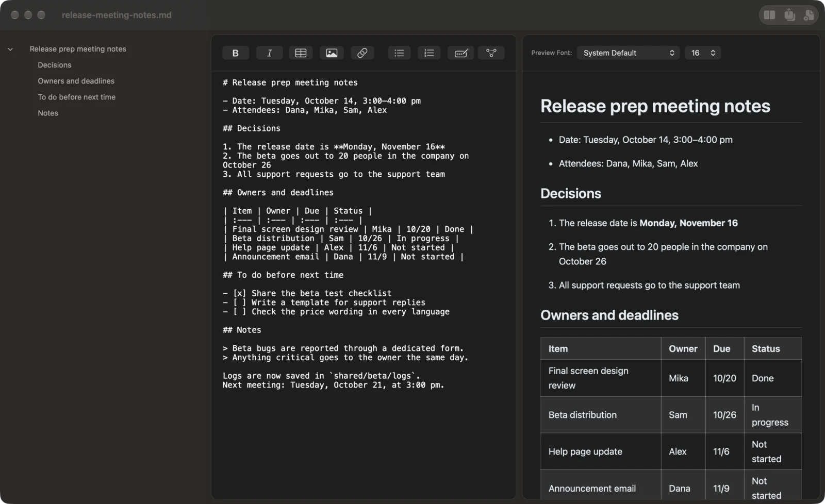Apply italic formatting with the I button

[x=269, y=53]
